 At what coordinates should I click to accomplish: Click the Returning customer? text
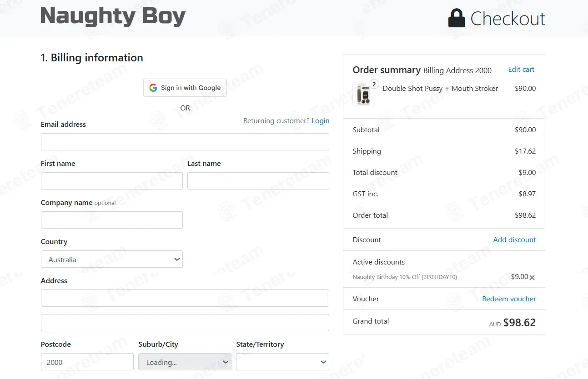276,121
